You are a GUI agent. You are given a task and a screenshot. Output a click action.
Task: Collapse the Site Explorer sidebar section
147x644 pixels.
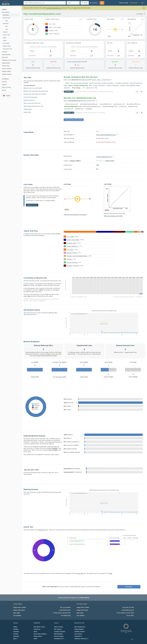click(x=19, y=12)
